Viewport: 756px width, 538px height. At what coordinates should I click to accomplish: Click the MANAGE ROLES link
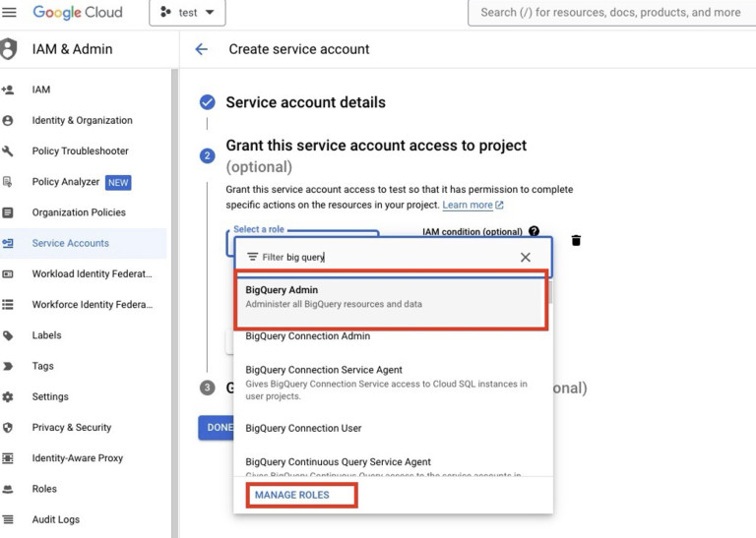pyautogui.click(x=292, y=495)
